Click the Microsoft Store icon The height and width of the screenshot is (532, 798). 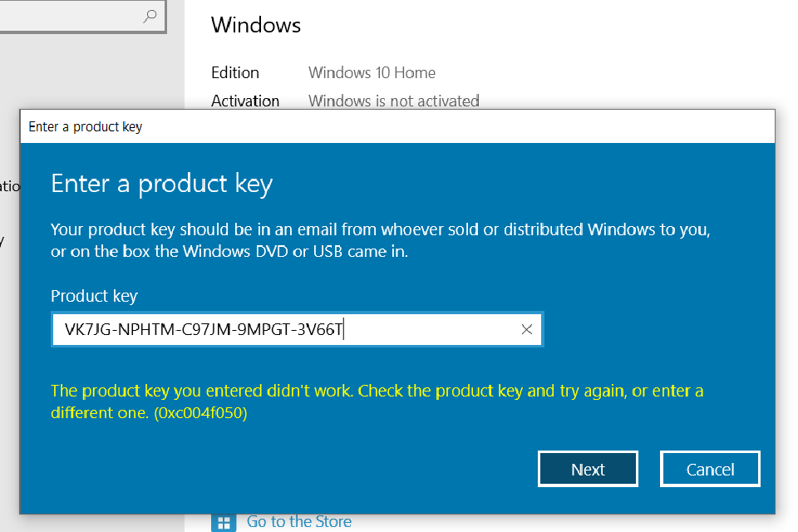coord(223,521)
